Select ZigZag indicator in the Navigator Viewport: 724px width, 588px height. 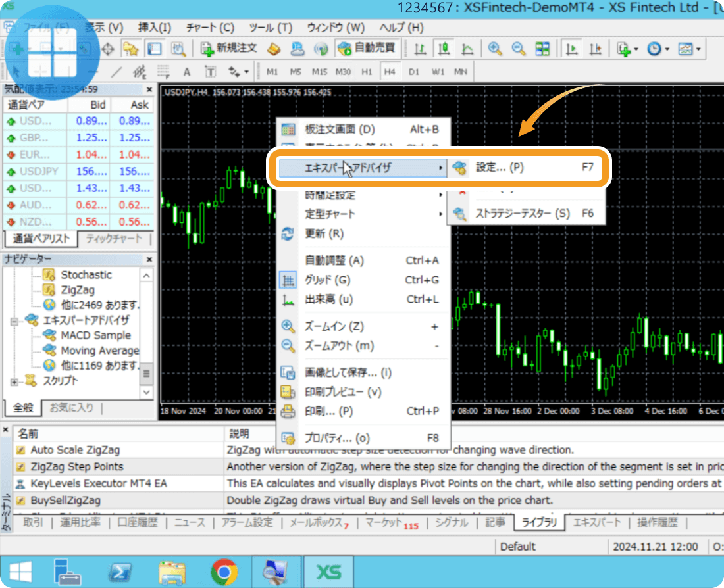(78, 290)
